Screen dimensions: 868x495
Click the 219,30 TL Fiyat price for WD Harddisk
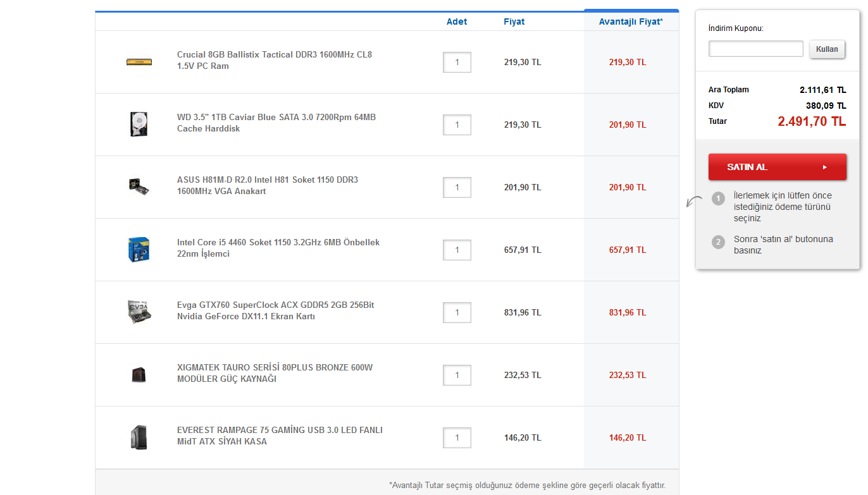pyautogui.click(x=523, y=125)
